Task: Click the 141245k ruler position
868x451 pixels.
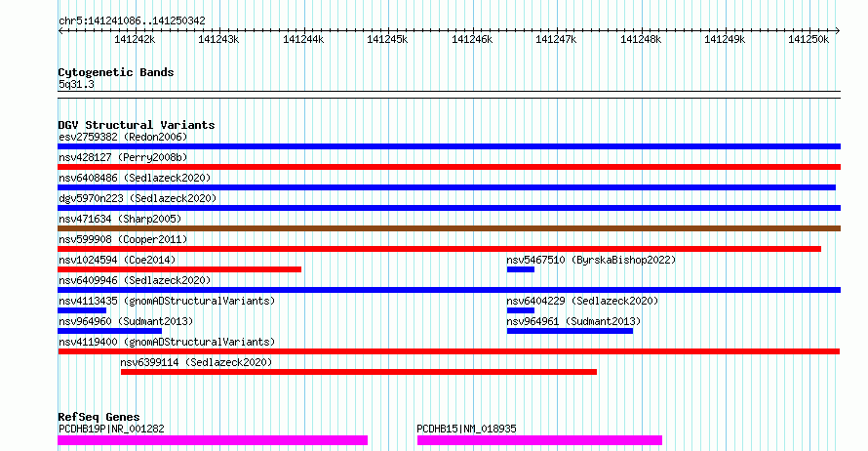Action: (x=387, y=39)
